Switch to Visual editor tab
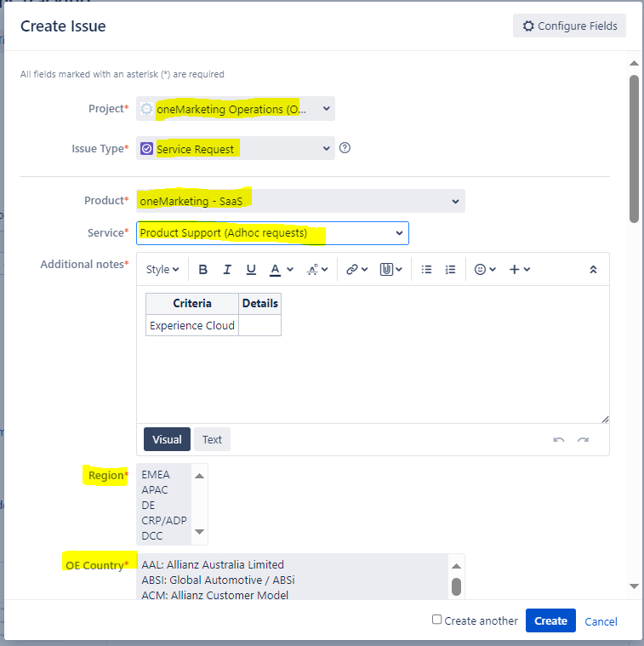 pos(168,439)
